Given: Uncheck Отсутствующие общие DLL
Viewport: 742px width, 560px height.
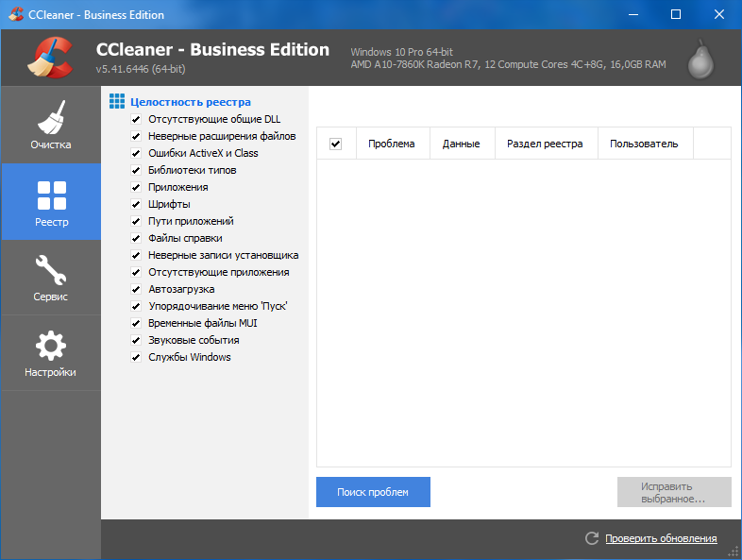Looking at the screenshot, I should 136,119.
